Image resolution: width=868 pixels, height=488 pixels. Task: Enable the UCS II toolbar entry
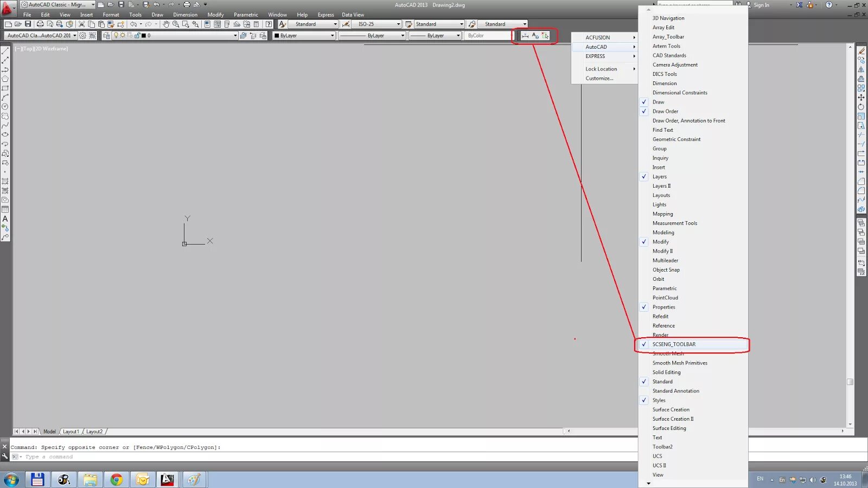(x=693, y=465)
